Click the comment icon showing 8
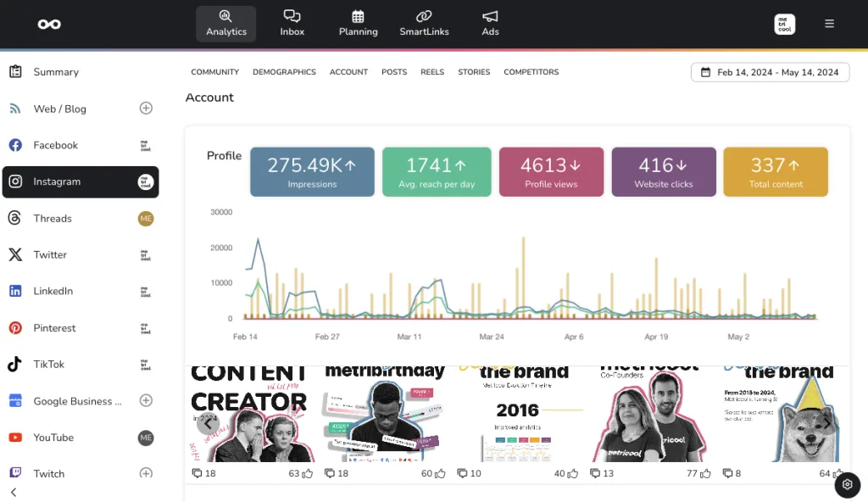Image resolution: width=868 pixels, height=502 pixels. point(728,473)
